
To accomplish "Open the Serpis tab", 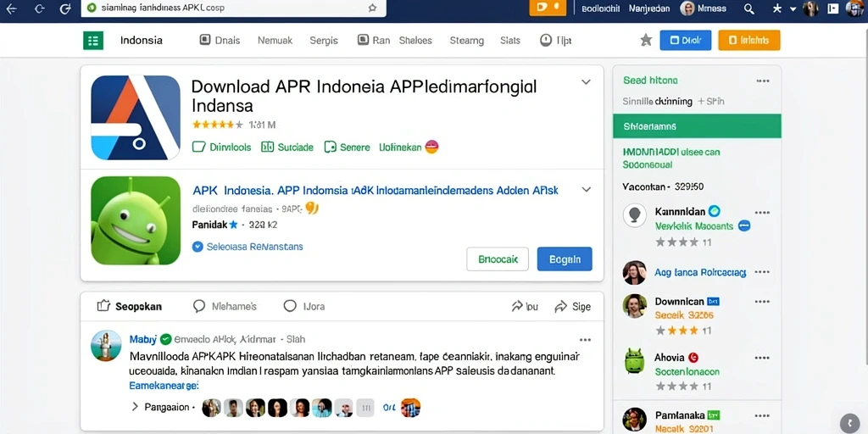I will tap(324, 41).
